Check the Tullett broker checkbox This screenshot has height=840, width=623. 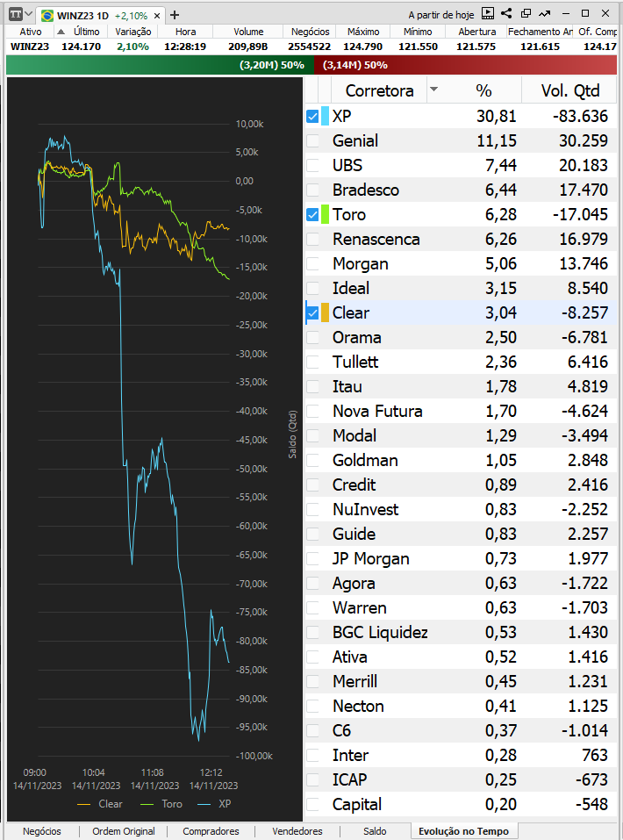click(312, 363)
